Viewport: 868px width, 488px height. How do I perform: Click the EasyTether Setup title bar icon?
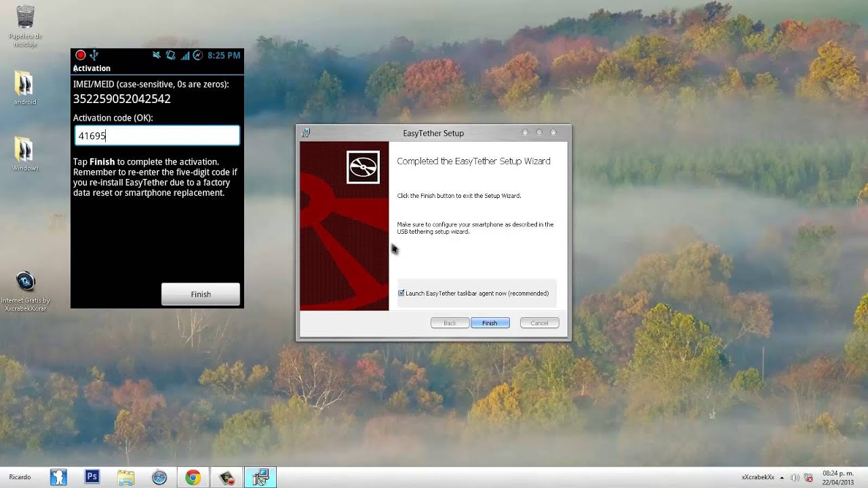306,133
